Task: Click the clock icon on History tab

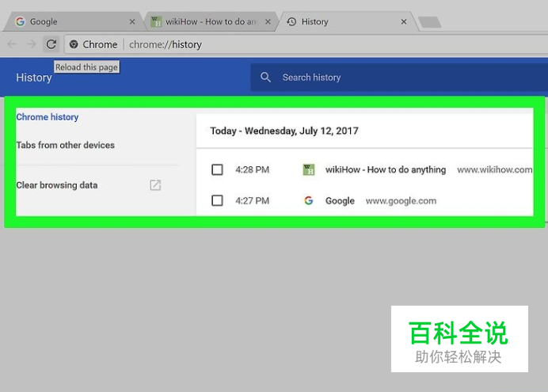Action: 291,21
